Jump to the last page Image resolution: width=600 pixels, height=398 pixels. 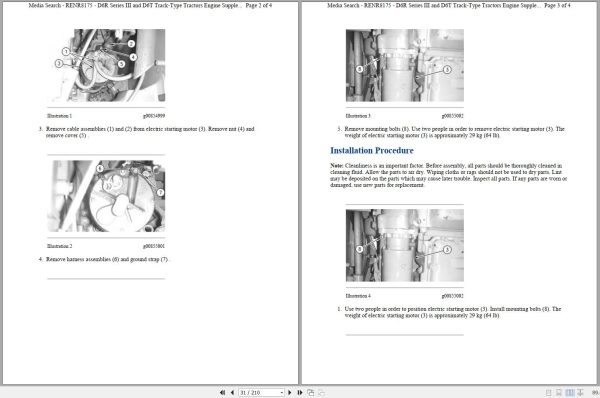pyautogui.click(x=300, y=392)
